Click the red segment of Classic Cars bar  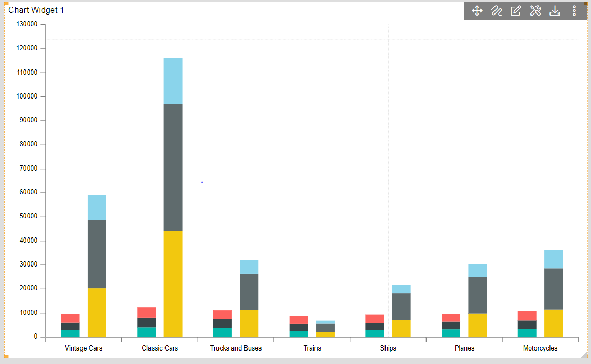click(x=146, y=313)
